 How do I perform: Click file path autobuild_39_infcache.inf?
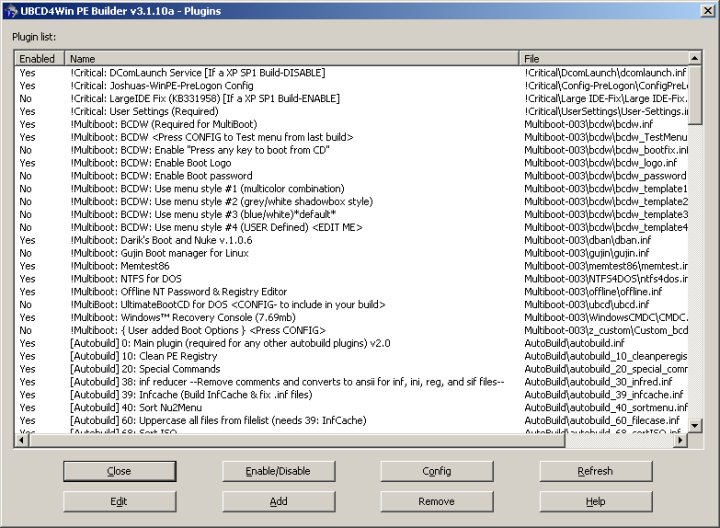tap(604, 394)
